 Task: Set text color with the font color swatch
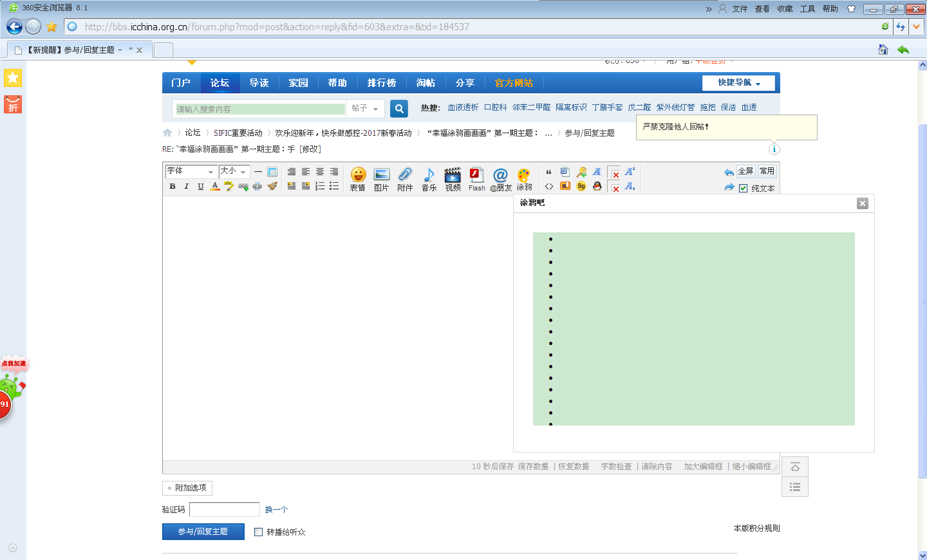214,186
